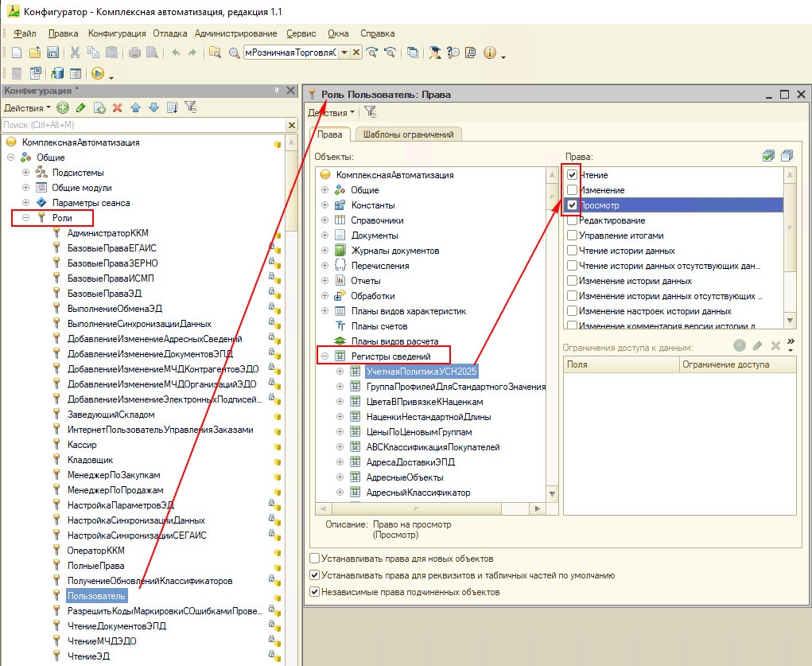The height and width of the screenshot is (666, 812).
Task: Click the Start Debugging play icon
Action: [98, 74]
